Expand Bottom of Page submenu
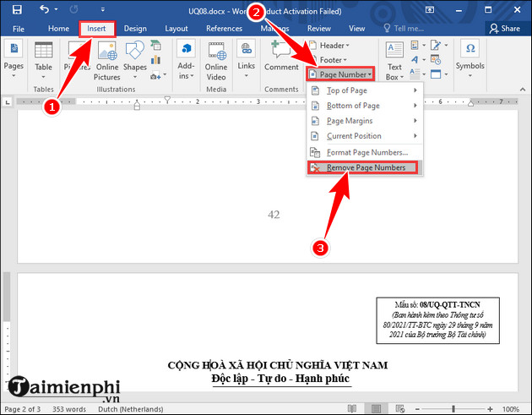This screenshot has width=532, height=415. point(365,106)
